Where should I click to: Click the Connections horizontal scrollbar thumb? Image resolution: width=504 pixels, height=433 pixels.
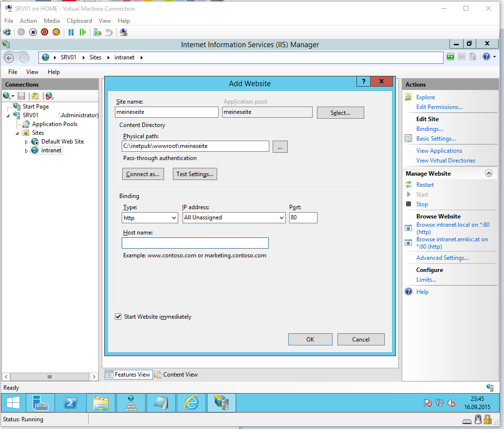point(50,377)
